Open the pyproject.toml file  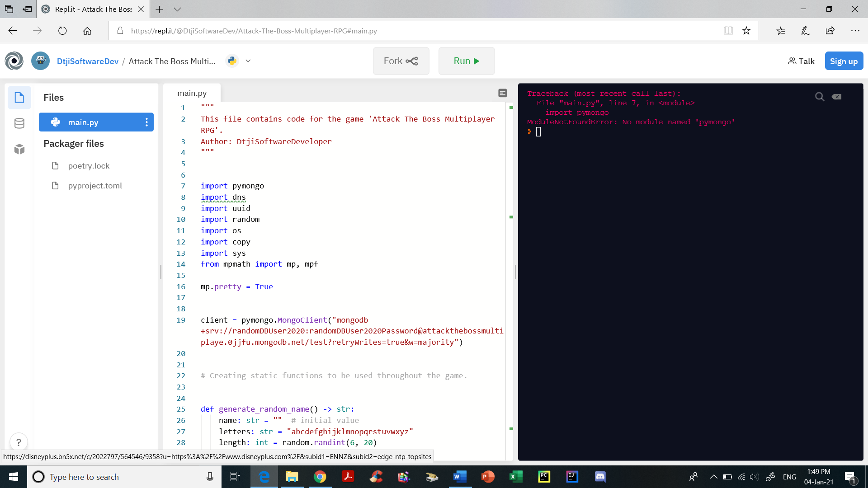pyautogui.click(x=95, y=186)
